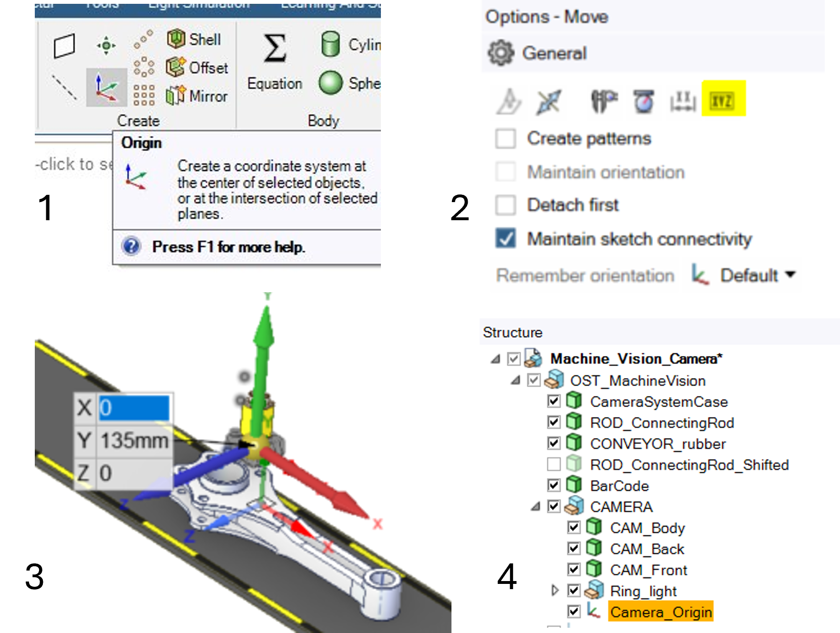This screenshot has height=633, width=840.
Task: Check the Detach first option
Action: click(x=507, y=205)
